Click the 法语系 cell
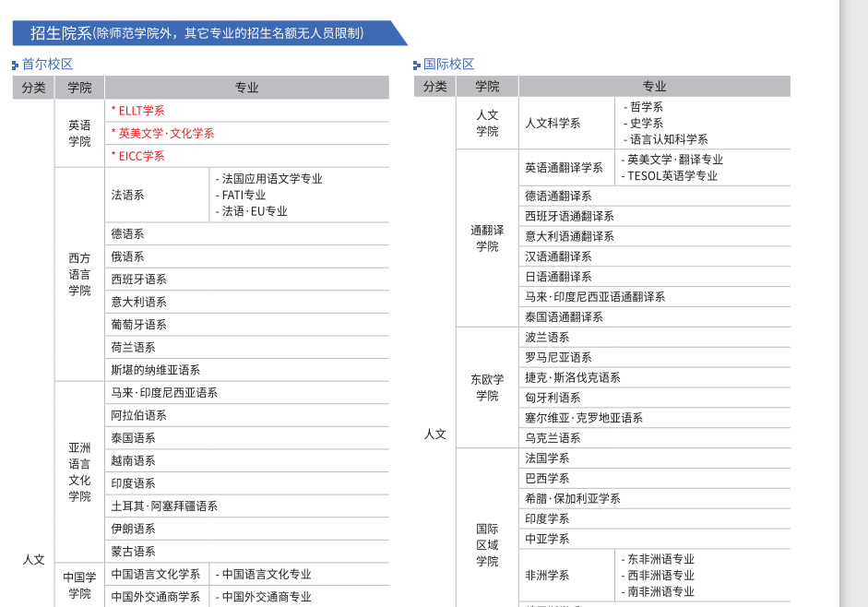The height and width of the screenshot is (607, 868). tap(157, 195)
